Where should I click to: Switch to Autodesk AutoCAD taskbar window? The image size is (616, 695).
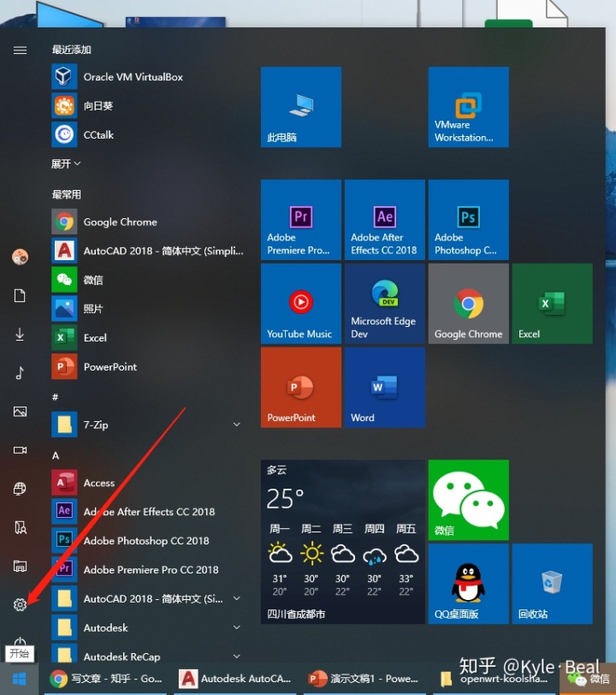pyautogui.click(x=235, y=679)
